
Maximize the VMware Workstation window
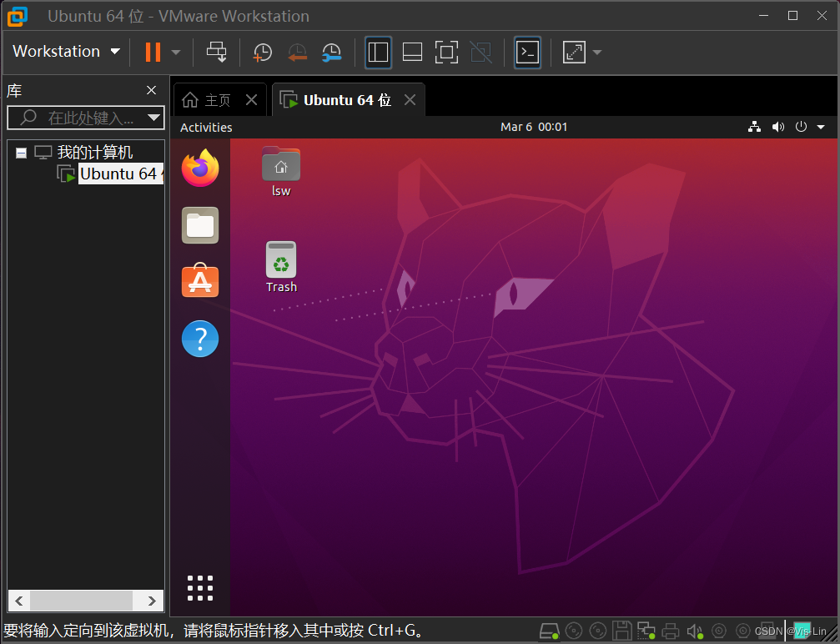pyautogui.click(x=792, y=16)
